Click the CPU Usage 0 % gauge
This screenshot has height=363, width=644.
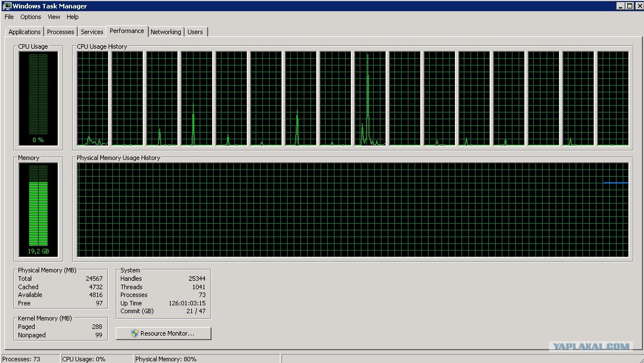(x=38, y=98)
